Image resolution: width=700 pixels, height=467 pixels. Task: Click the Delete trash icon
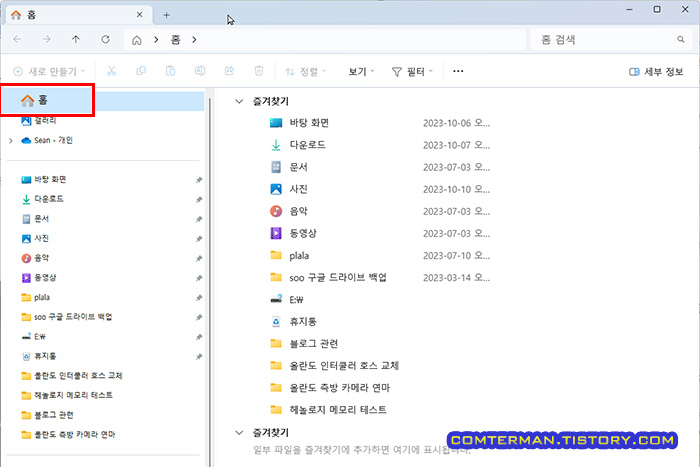259,71
